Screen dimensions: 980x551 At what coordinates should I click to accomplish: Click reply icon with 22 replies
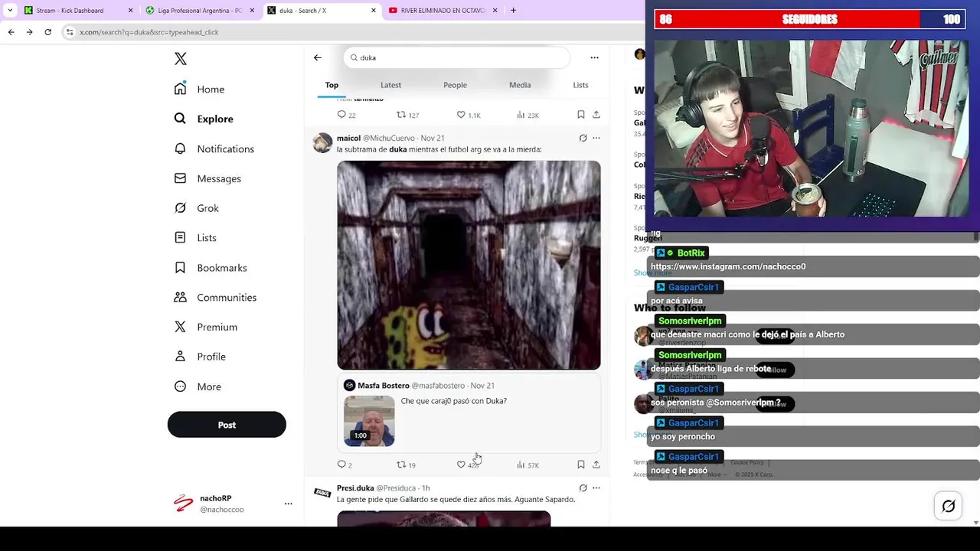coord(341,115)
